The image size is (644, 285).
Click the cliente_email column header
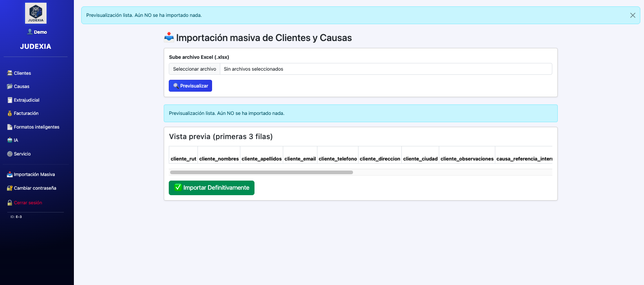300,159
